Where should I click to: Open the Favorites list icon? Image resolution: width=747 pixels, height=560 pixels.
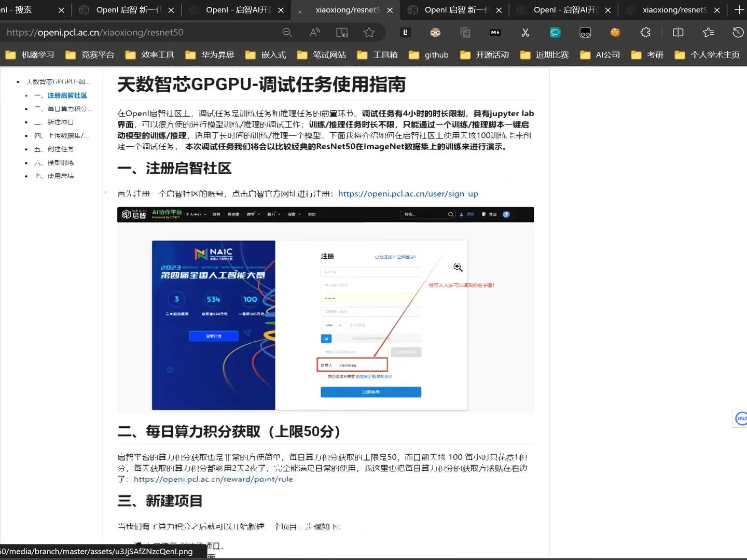click(708, 32)
